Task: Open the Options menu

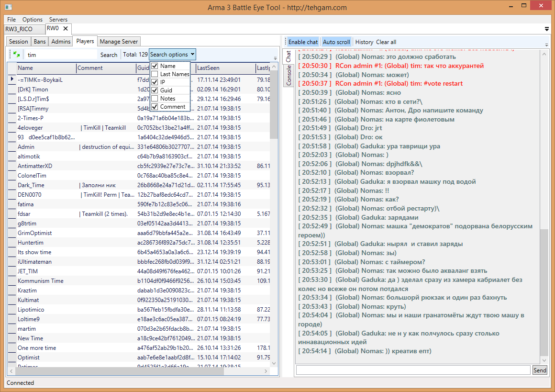Action: pos(32,20)
